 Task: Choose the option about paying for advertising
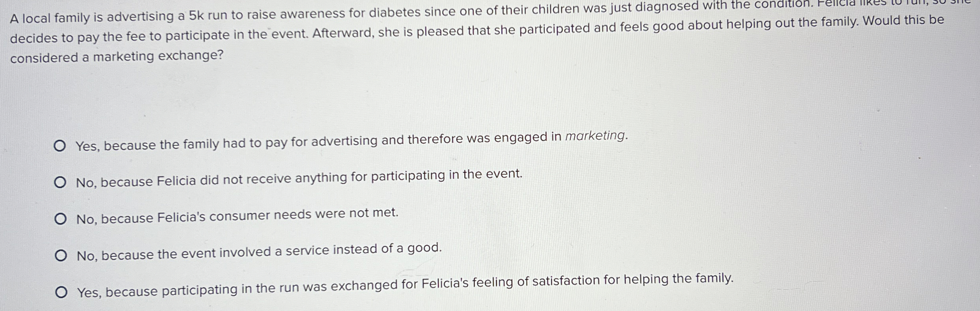(60, 146)
